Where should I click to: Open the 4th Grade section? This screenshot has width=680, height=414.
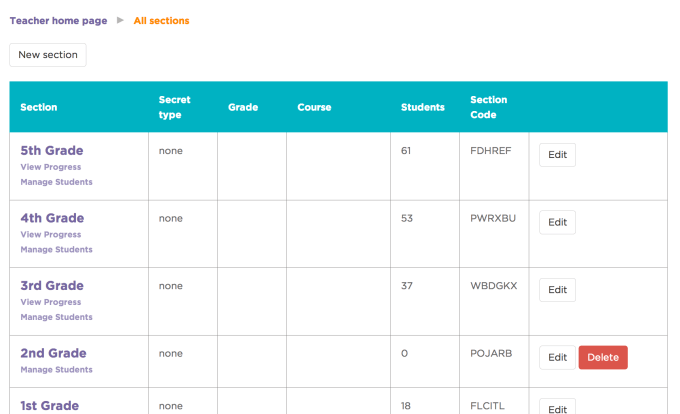point(52,218)
